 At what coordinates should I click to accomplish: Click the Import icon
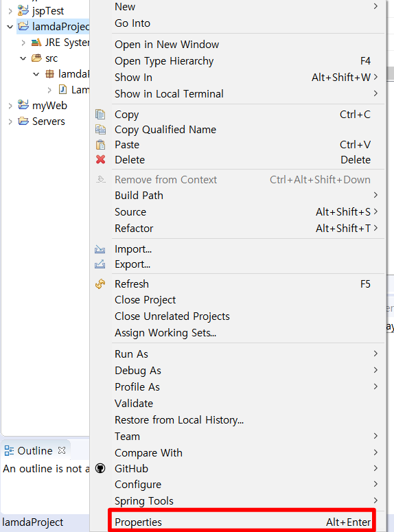100,249
